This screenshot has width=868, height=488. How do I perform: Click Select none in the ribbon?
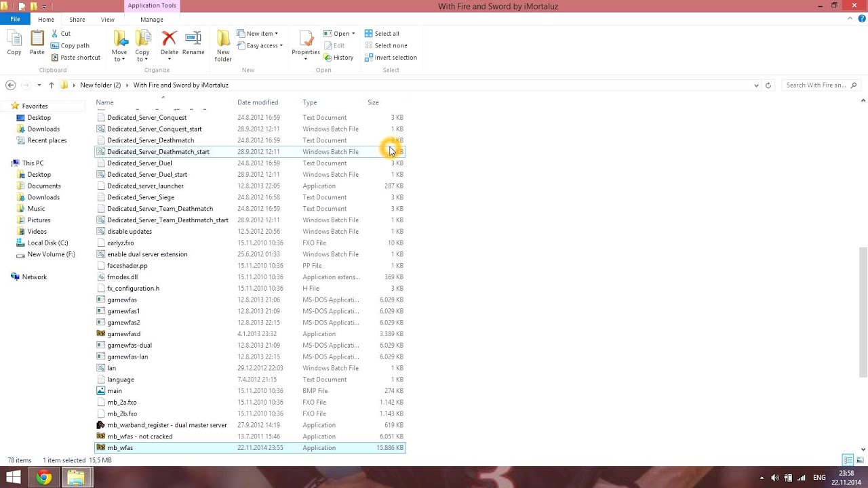386,45
